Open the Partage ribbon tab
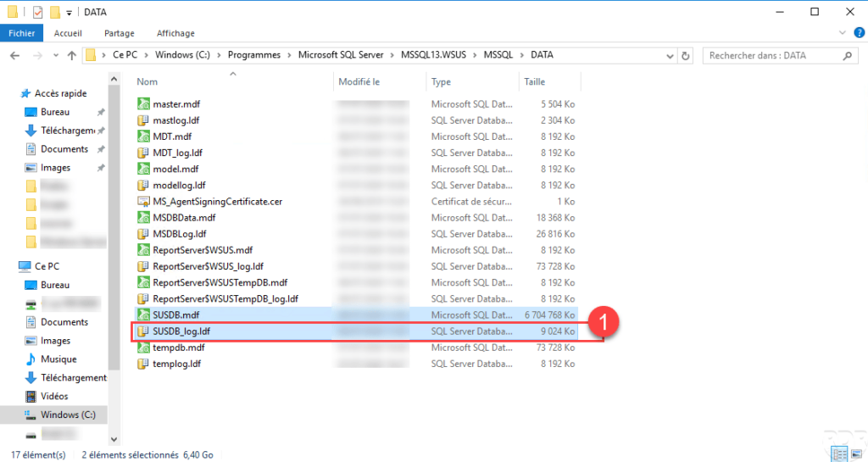This screenshot has width=868, height=462. pos(119,33)
